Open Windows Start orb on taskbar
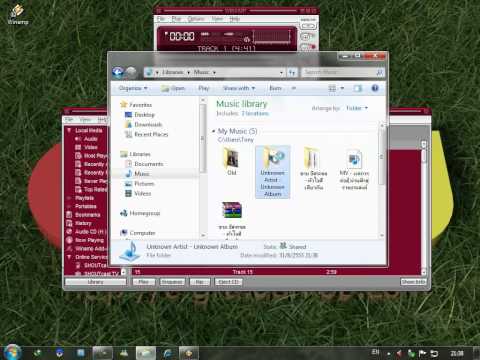Image resolution: width=480 pixels, height=360 pixels. click(13, 353)
